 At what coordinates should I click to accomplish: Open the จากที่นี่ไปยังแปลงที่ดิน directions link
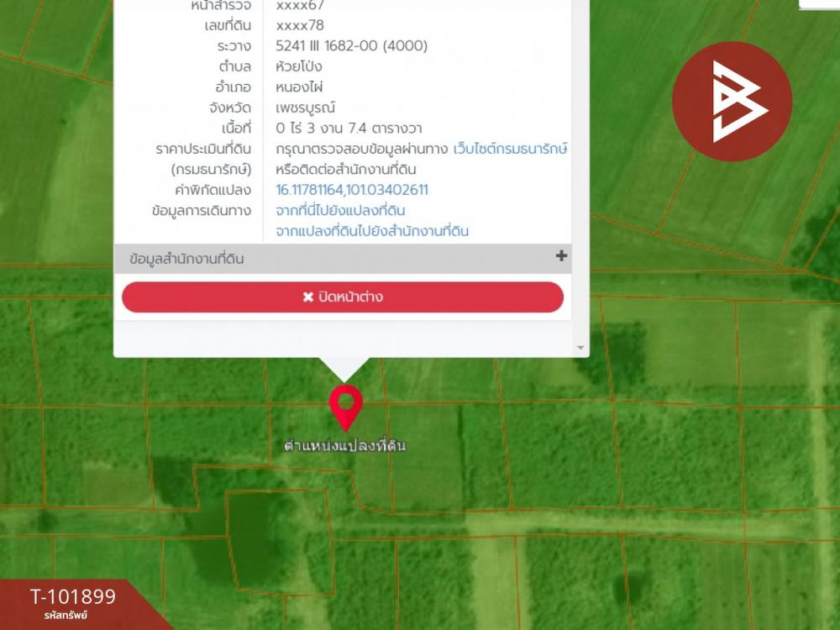[340, 211]
